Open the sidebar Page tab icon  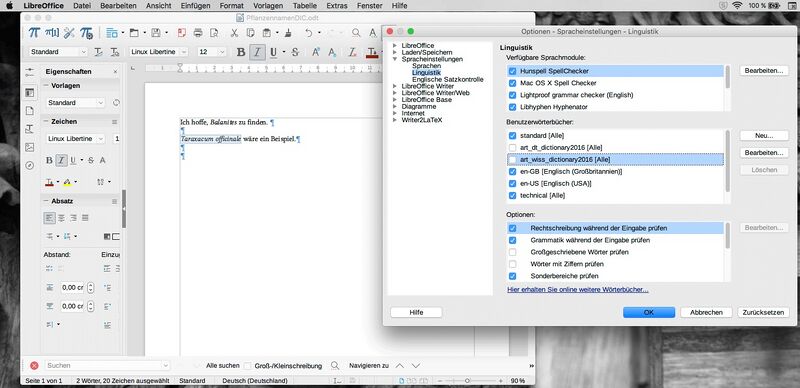[30, 111]
